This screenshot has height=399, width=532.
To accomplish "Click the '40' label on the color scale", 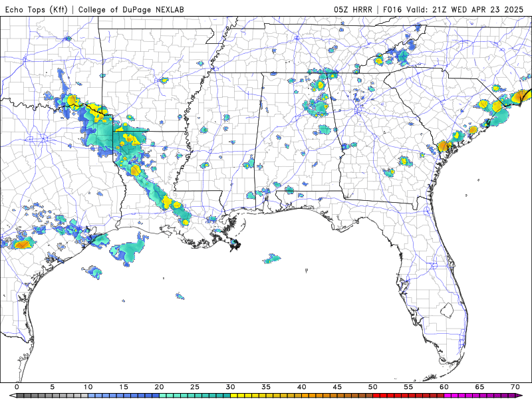I will click(x=302, y=387).
